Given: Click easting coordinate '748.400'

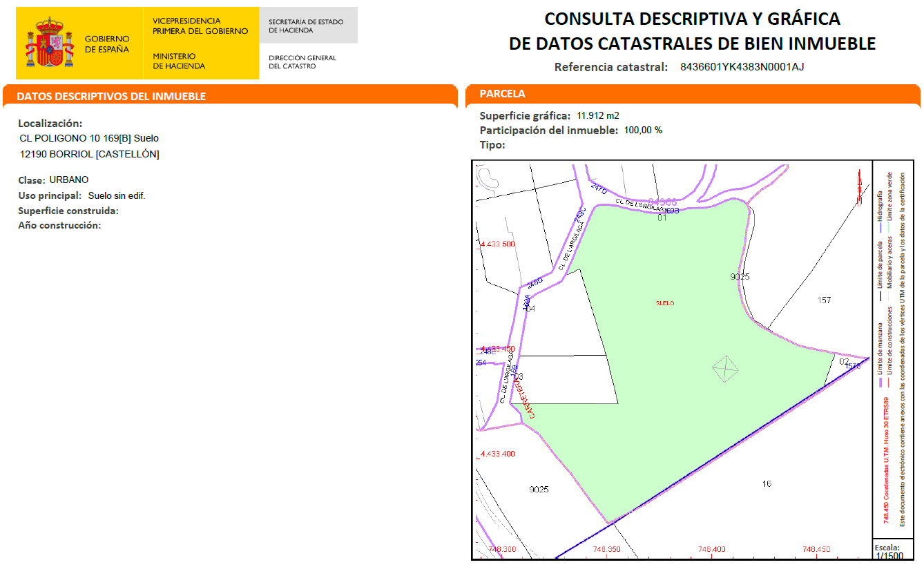Looking at the screenshot, I should point(711,550).
